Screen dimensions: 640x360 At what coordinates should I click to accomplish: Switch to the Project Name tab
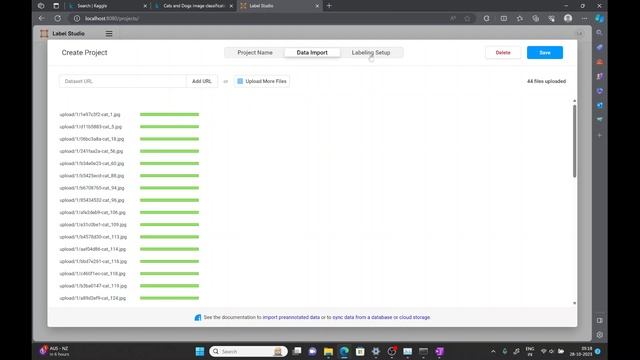[x=255, y=53]
